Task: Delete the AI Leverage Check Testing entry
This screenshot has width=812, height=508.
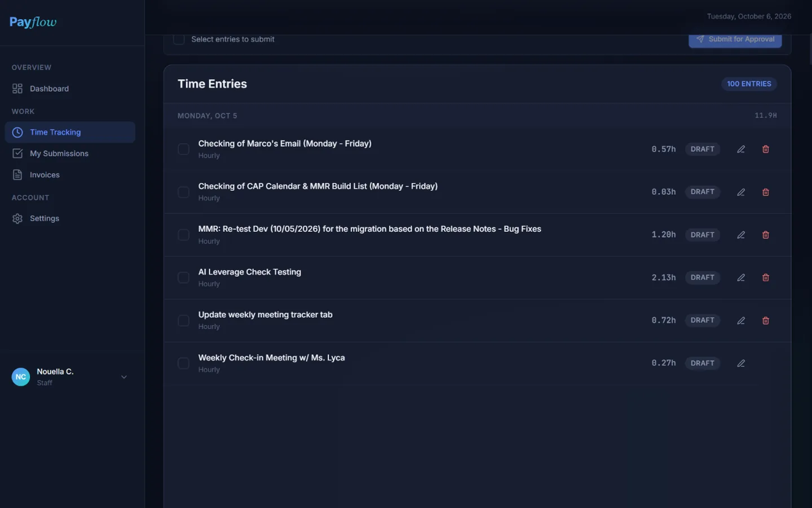Action: [x=766, y=278]
